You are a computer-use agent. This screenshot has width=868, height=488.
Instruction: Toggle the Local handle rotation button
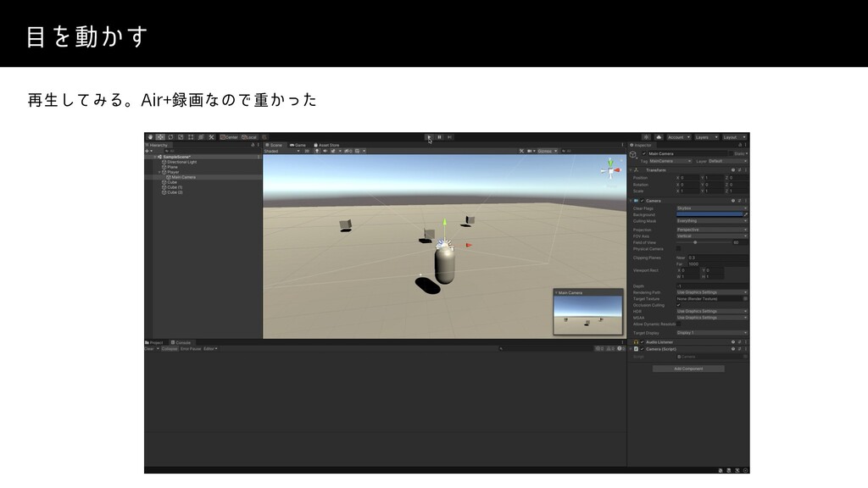[x=249, y=137]
